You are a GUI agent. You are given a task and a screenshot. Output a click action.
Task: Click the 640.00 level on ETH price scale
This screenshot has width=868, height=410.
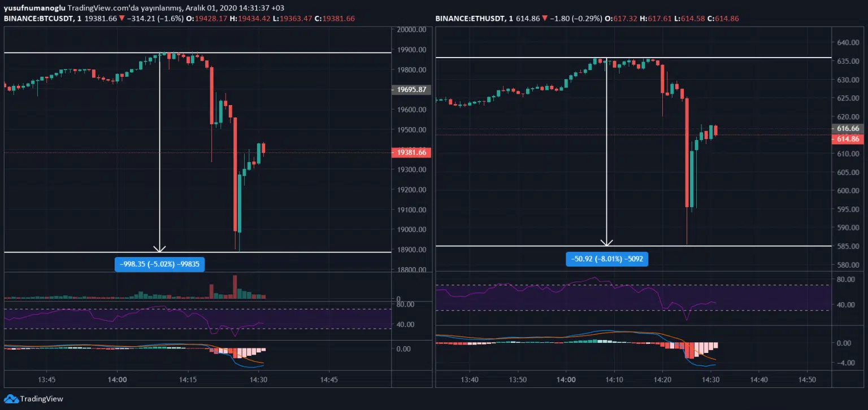pos(847,43)
